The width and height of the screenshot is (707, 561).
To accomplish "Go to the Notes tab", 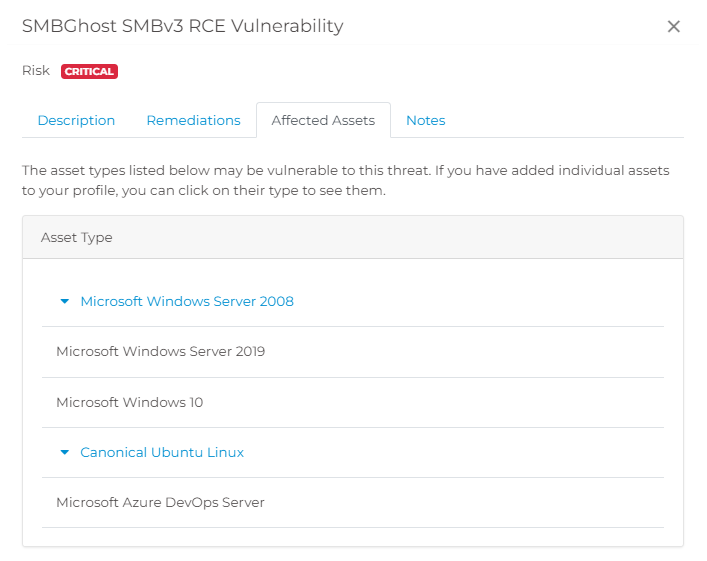I will [x=426, y=120].
